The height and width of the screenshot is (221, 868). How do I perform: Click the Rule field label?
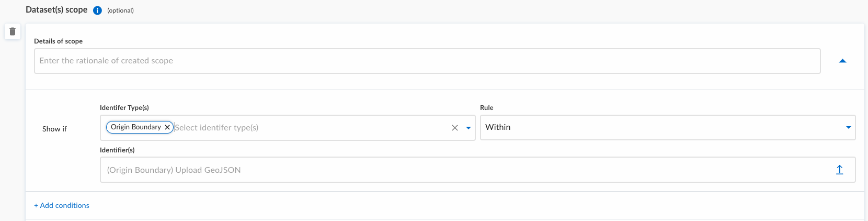(x=487, y=107)
